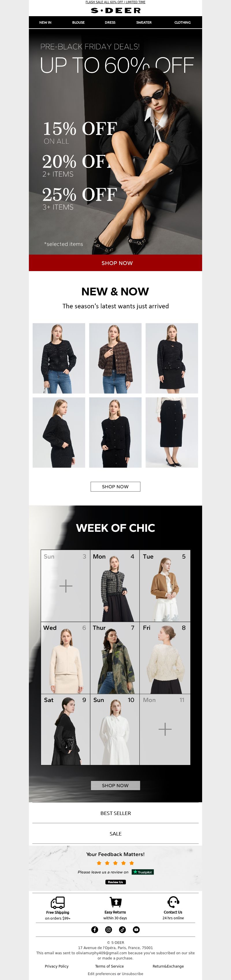This screenshot has width=231, height=980.
Task: Follow the Unsubscribe link
Action: click(132, 974)
